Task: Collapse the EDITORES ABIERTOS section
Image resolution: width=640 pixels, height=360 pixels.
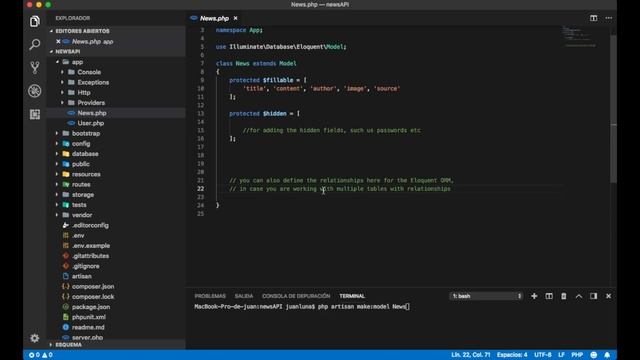Action: tap(82, 31)
